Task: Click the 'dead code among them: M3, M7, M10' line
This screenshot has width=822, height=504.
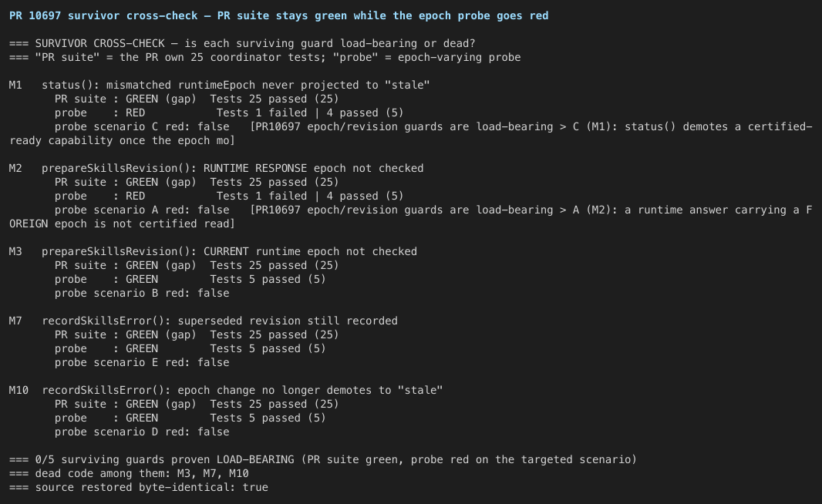Action: [129, 474]
